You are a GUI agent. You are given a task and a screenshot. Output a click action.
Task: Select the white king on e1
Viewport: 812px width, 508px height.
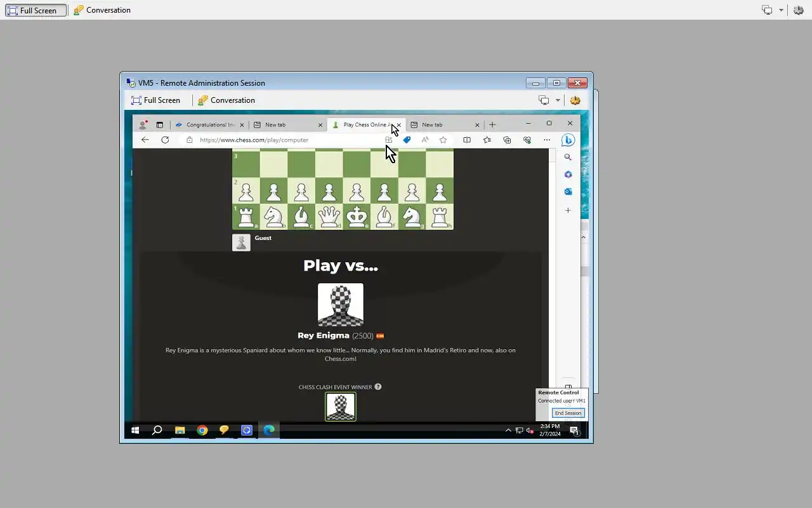click(x=357, y=217)
